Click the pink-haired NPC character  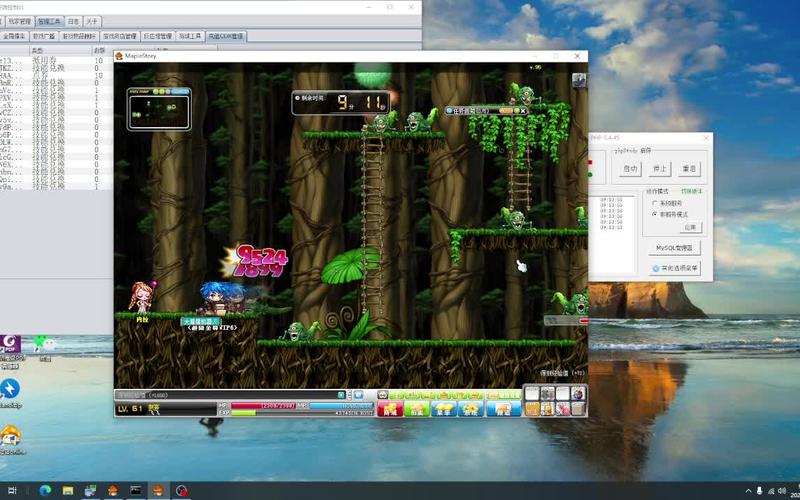pos(140,297)
